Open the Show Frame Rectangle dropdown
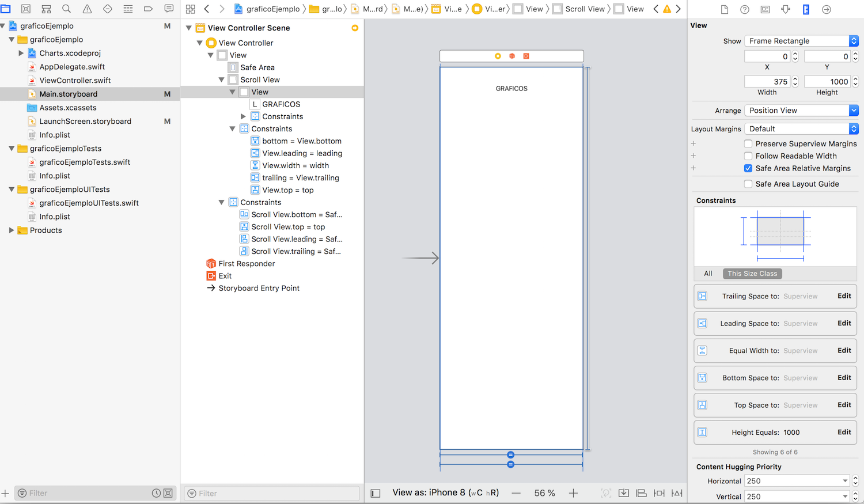This screenshot has height=504, width=864. coord(801,41)
